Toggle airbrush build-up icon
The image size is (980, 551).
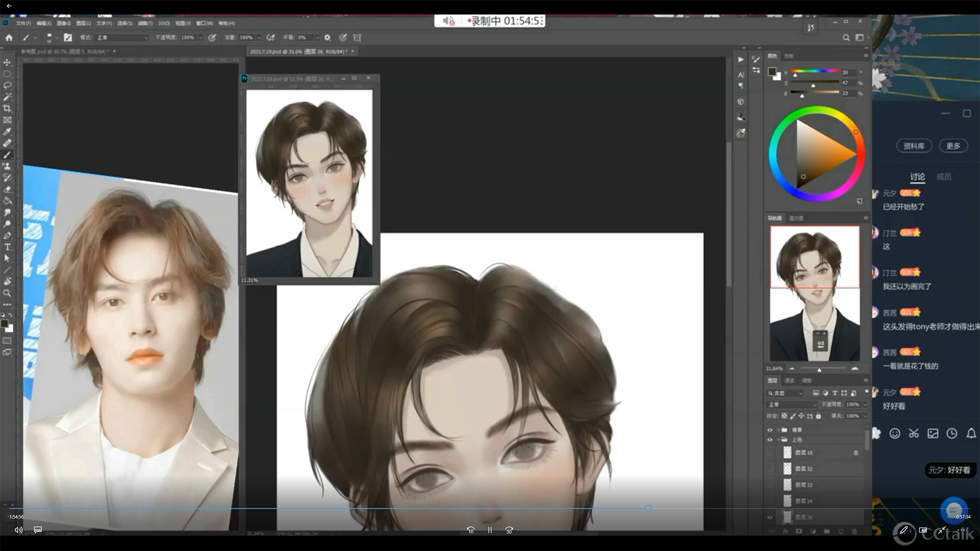(271, 38)
